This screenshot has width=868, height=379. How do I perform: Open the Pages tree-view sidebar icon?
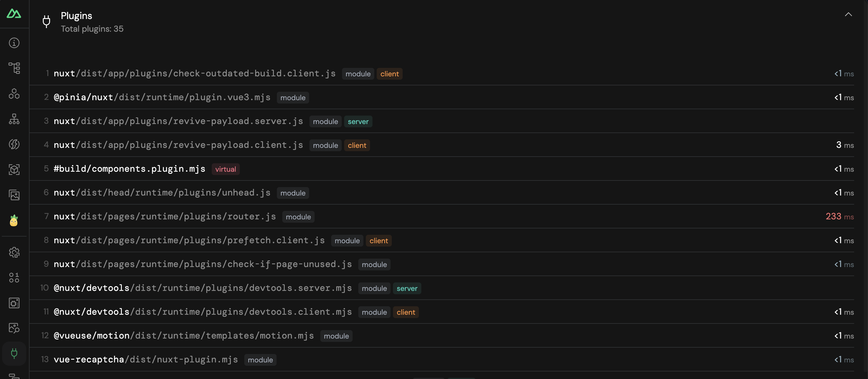coord(14,68)
